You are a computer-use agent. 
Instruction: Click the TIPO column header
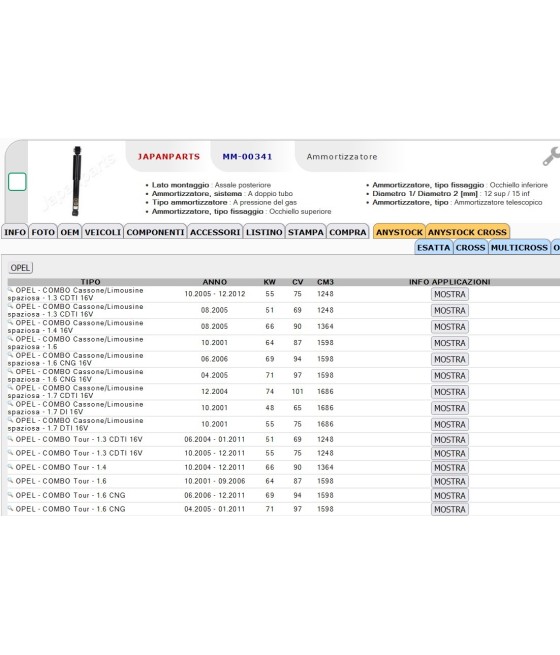[x=91, y=282]
